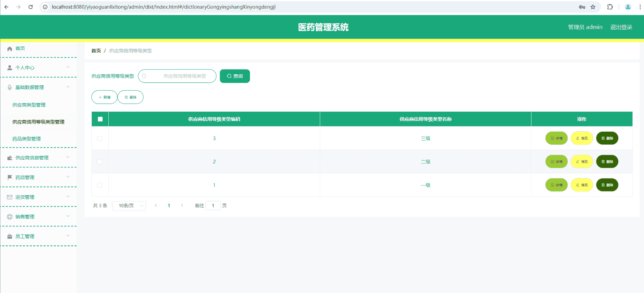Click 详情 button for the 一级 row
The width and height of the screenshot is (644, 293).
pos(556,185)
